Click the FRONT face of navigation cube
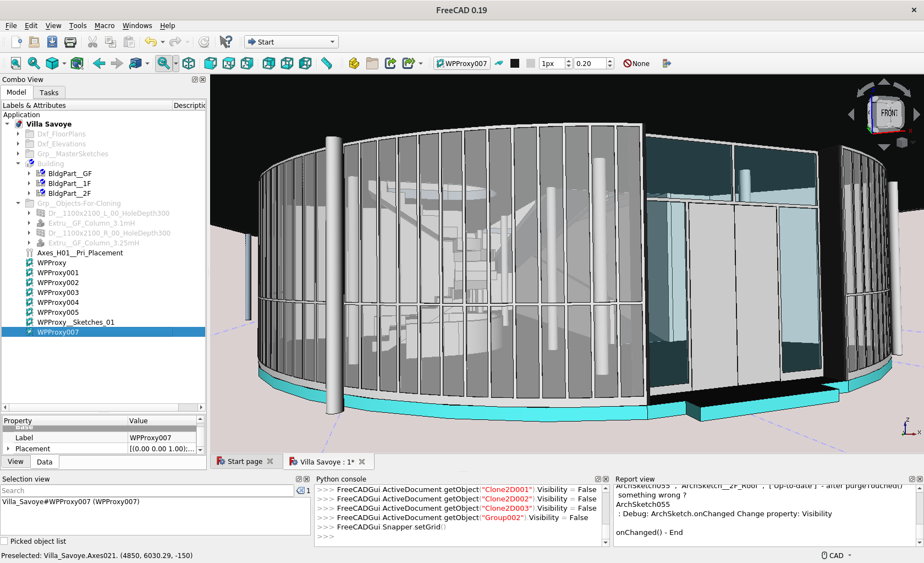This screenshot has width=924, height=563. [888, 113]
